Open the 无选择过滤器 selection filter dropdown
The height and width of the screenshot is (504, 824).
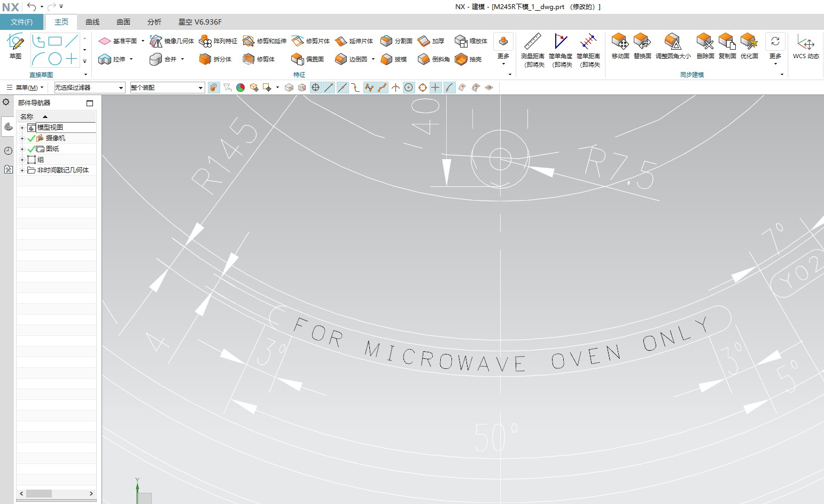(x=89, y=88)
